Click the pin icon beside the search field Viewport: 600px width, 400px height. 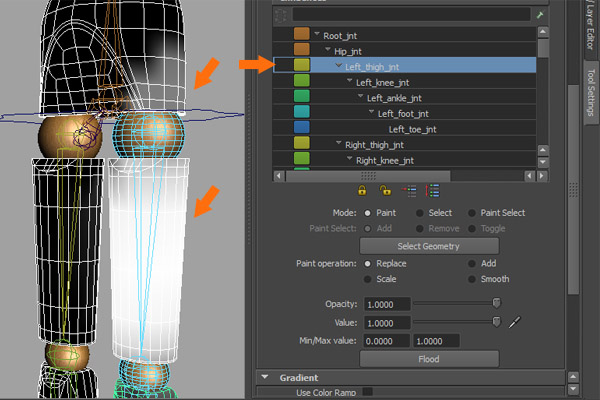click(x=541, y=16)
